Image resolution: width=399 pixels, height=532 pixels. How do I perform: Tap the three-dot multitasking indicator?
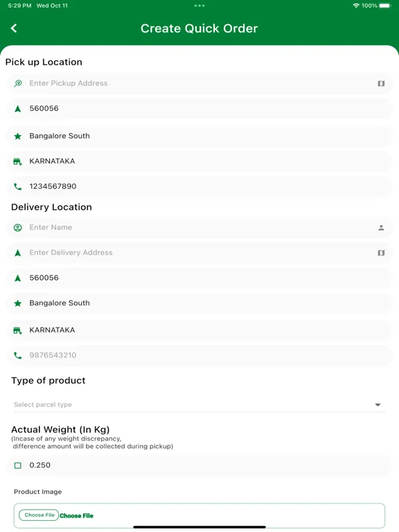click(199, 6)
